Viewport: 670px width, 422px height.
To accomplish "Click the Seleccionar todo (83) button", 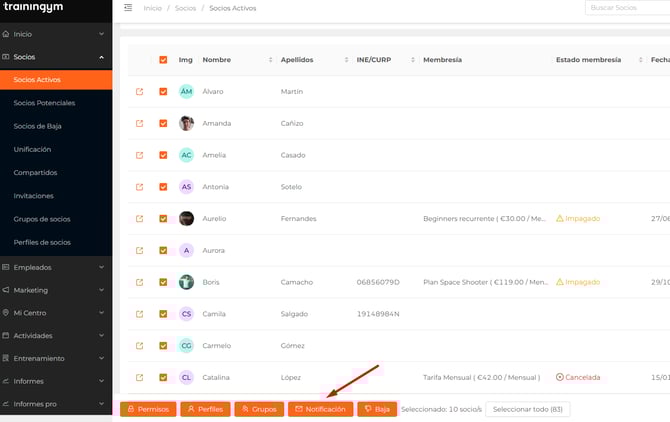I will coord(527,409).
